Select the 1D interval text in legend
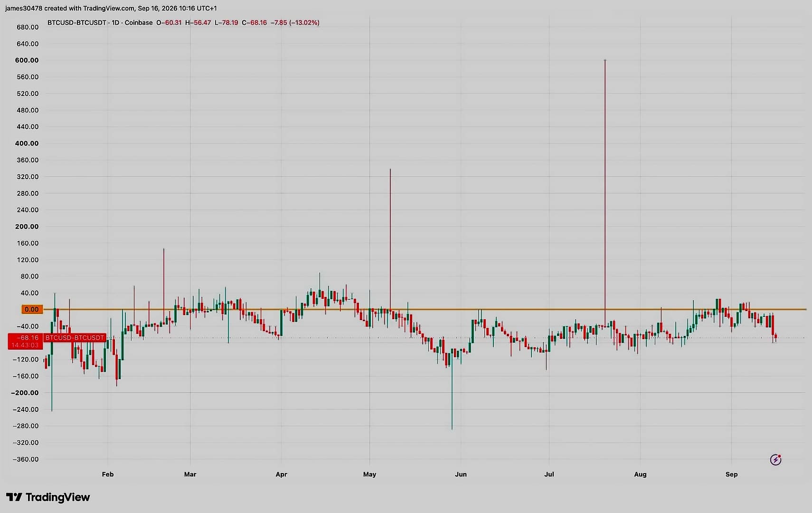812x513 pixels. 115,22
